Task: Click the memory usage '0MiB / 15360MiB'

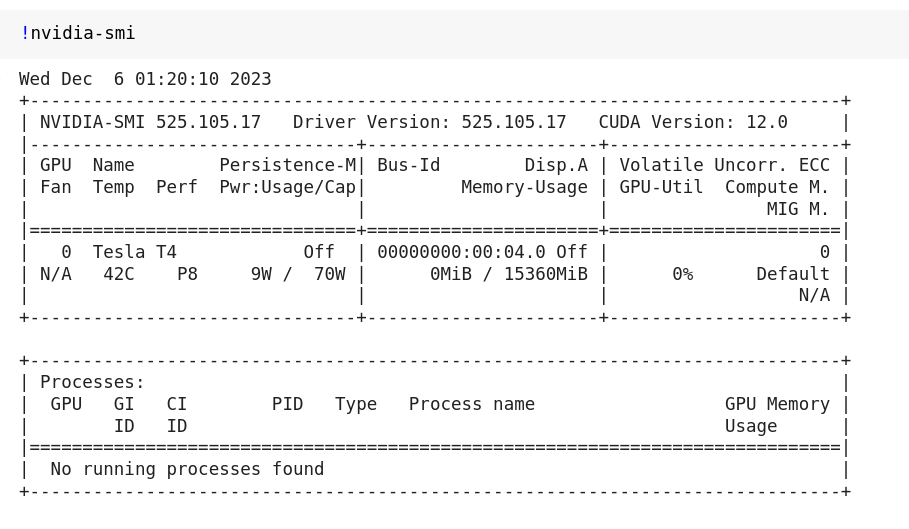Action: [509, 274]
